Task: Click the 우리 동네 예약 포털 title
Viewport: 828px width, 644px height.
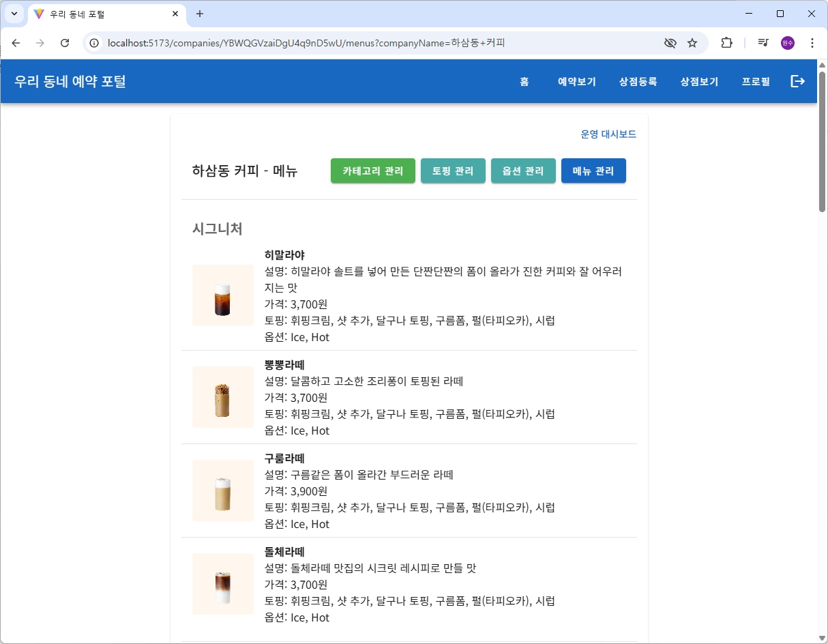Action: tap(70, 81)
